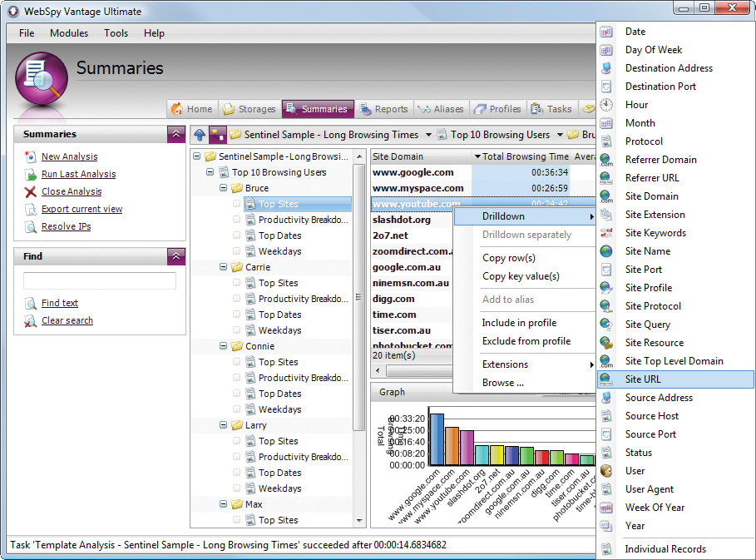This screenshot has height=560, width=756.
Task: Check the box next to Carrie's Top Dates
Action: [x=237, y=315]
